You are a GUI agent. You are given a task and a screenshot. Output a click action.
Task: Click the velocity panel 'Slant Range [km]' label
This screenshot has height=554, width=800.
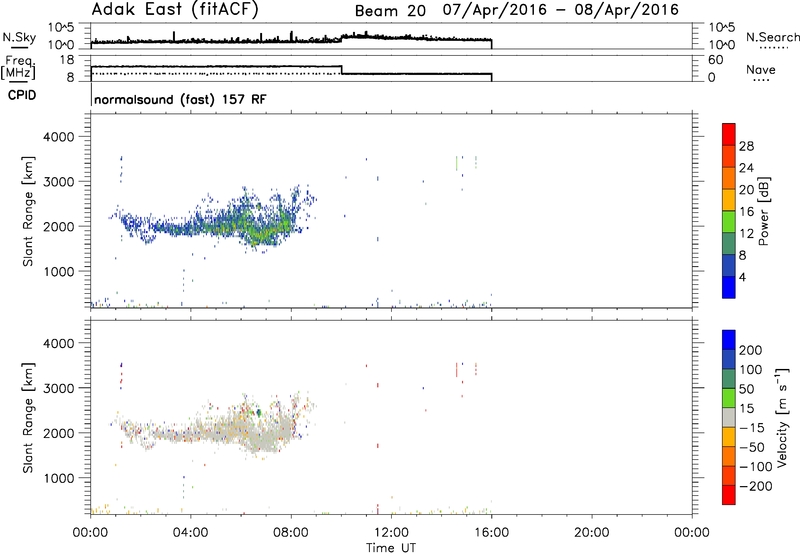(28, 418)
